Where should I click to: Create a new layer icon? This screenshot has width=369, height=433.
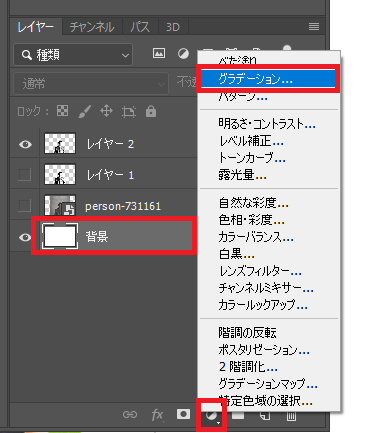click(265, 415)
